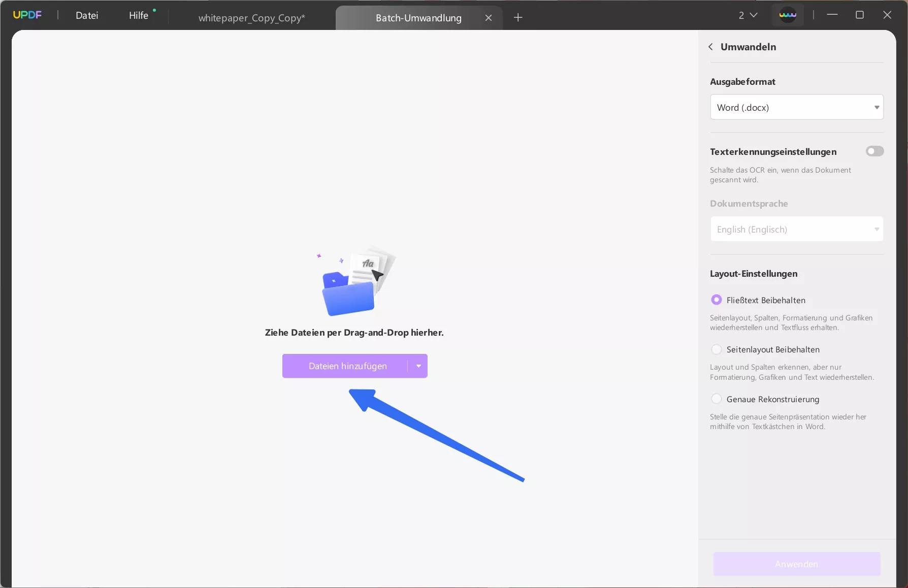Image resolution: width=908 pixels, height=588 pixels.
Task: Select the Batch-Umwandlung tab
Action: click(x=418, y=18)
